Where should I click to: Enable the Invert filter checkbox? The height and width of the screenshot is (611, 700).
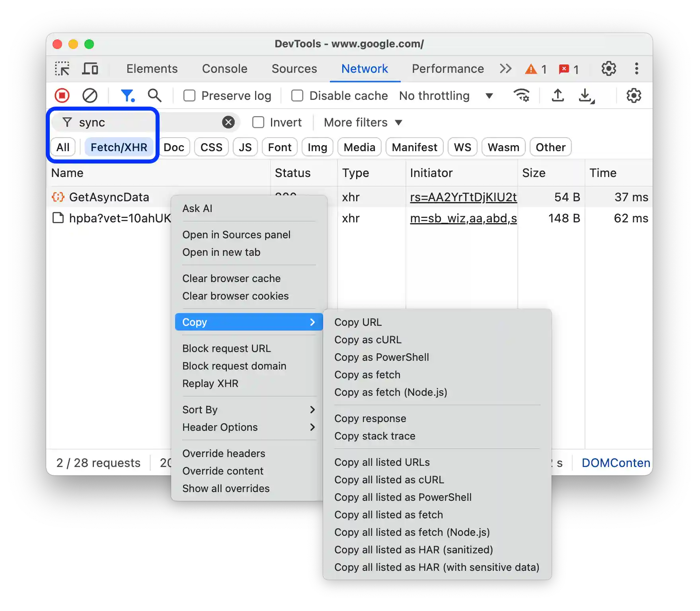click(x=259, y=122)
